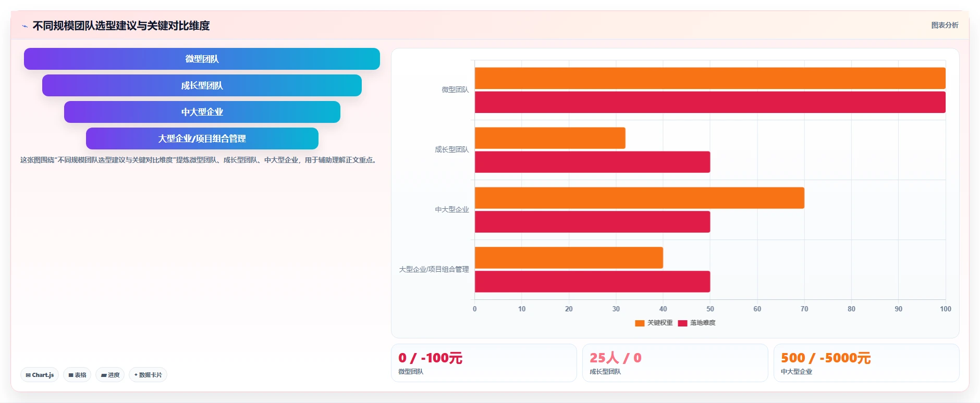
Task: Select the 大型企业/项目组合管理 funnel bar
Action: click(202, 138)
